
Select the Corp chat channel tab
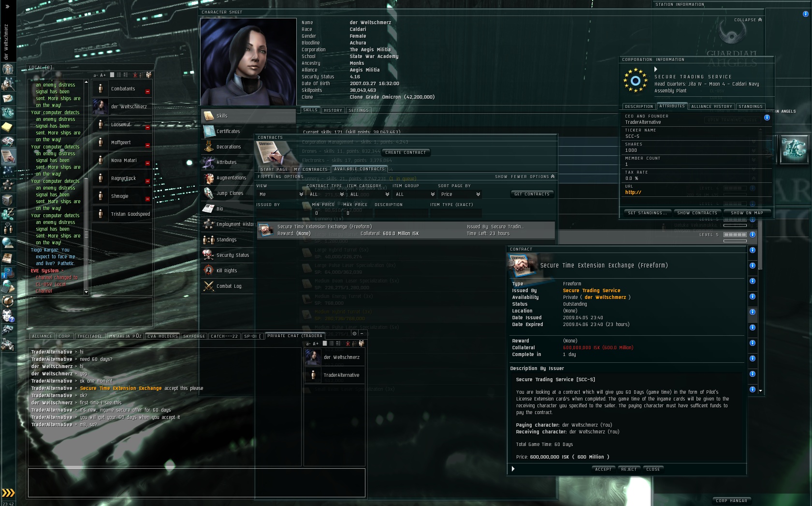[64, 336]
